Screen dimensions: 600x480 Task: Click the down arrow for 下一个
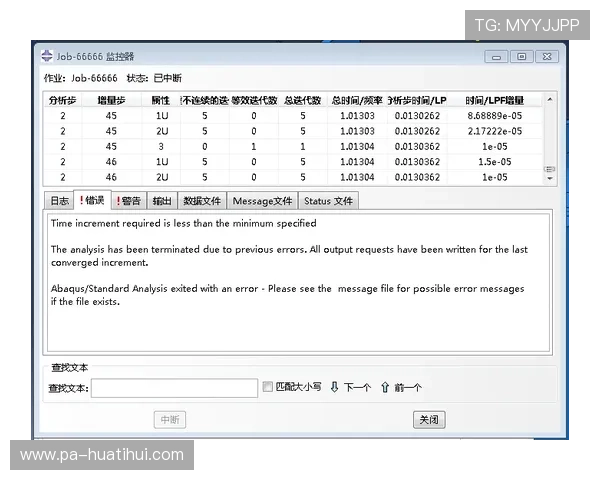pyautogui.click(x=335, y=387)
